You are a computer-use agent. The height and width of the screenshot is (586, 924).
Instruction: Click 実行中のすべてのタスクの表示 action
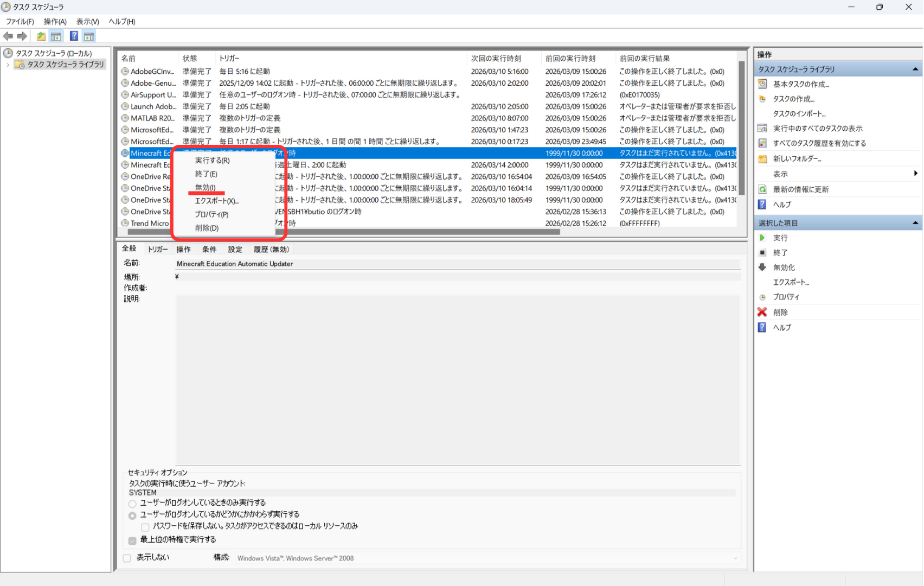pyautogui.click(x=817, y=129)
